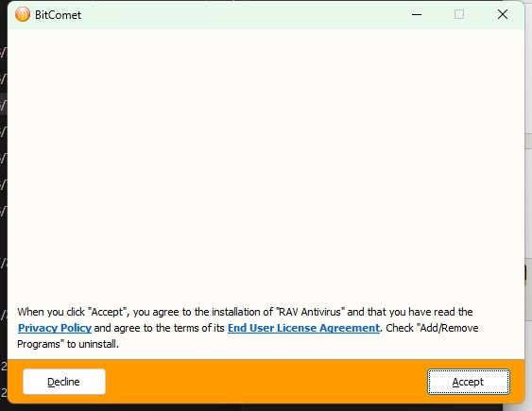Close the BitComet dialog with X
The image size is (532, 411).
[503, 14]
